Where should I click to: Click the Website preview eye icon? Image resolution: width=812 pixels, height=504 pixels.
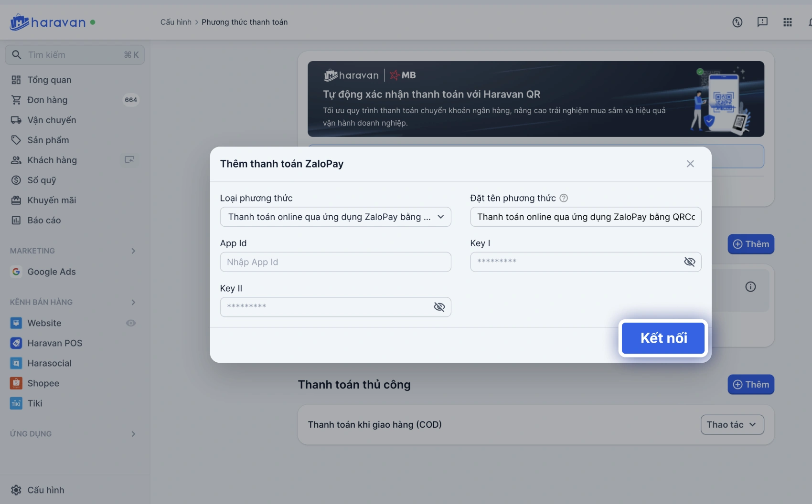point(131,323)
